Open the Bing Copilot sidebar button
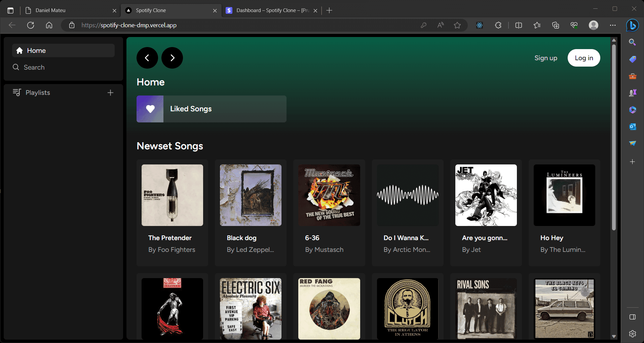This screenshot has height=343, width=644. click(x=633, y=25)
